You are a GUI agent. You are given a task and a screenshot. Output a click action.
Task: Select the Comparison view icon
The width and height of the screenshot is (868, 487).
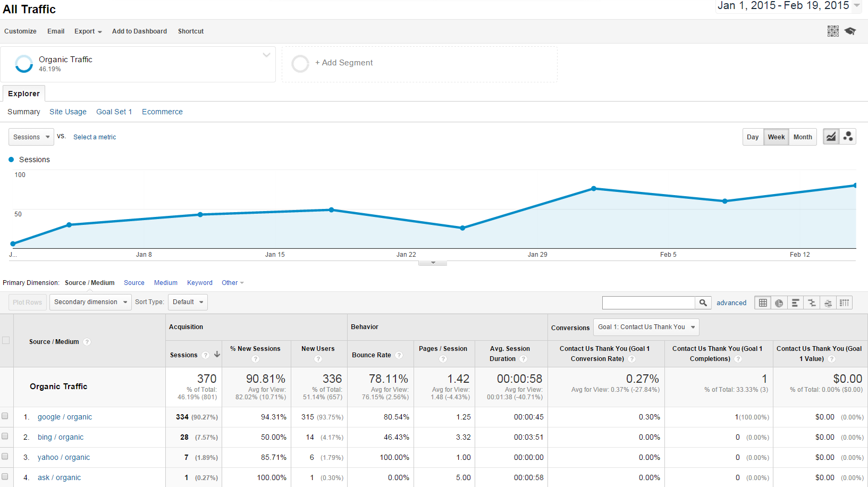pyautogui.click(x=812, y=303)
